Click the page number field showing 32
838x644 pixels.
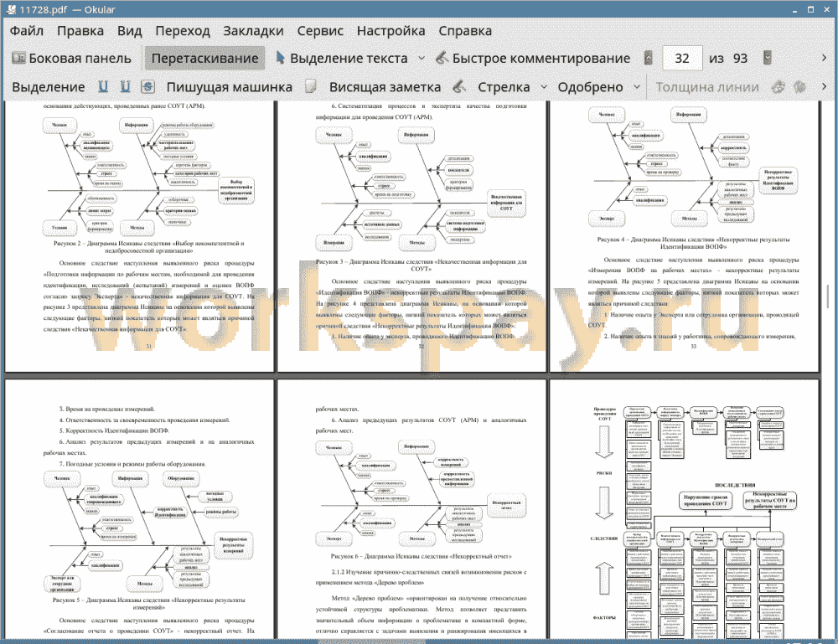[x=682, y=59]
